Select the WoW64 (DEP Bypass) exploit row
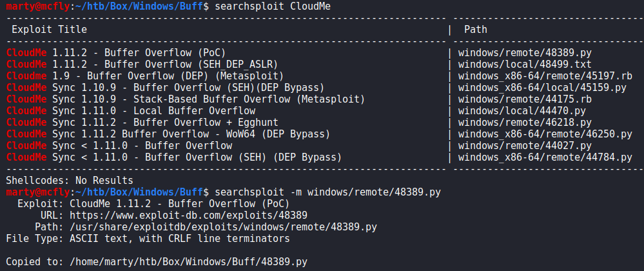Viewport: 644px width, 271px height. (x=168, y=134)
